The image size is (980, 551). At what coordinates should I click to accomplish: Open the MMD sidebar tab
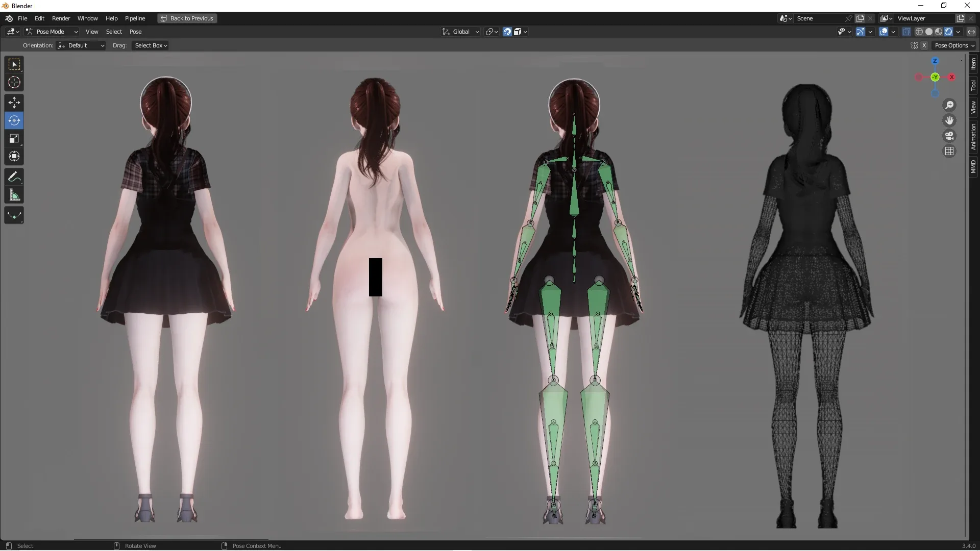pyautogui.click(x=973, y=166)
